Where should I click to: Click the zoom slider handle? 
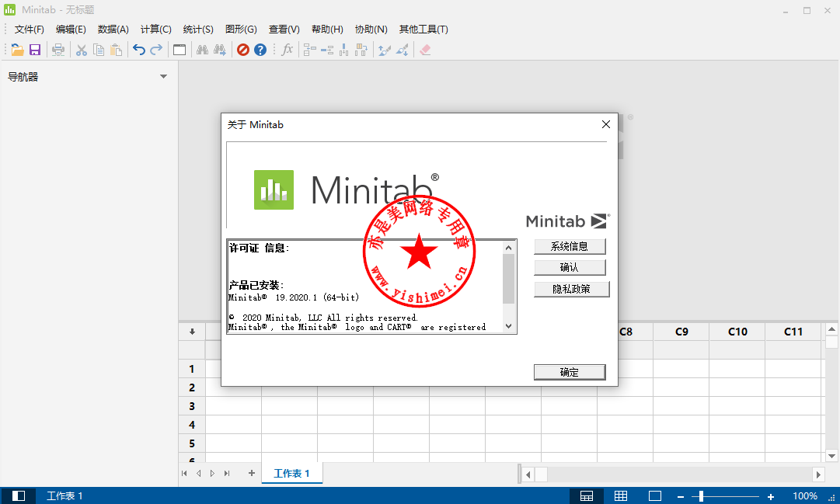point(701,496)
